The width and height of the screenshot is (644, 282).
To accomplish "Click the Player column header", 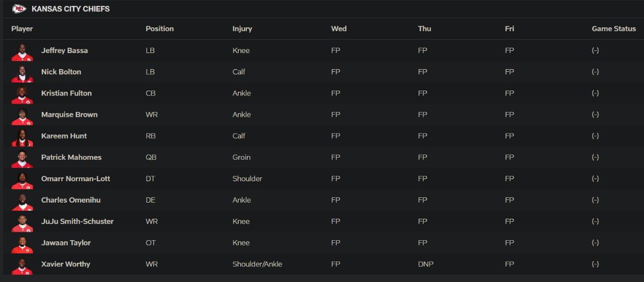I will 22,29.
